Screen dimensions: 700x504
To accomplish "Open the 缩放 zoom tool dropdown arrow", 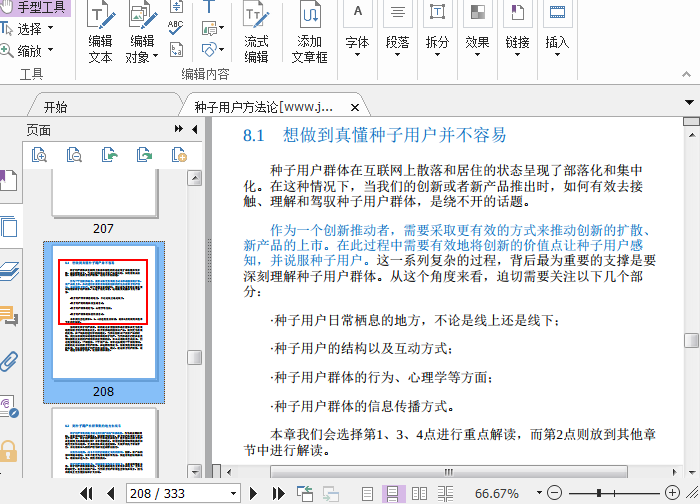I will (50, 50).
